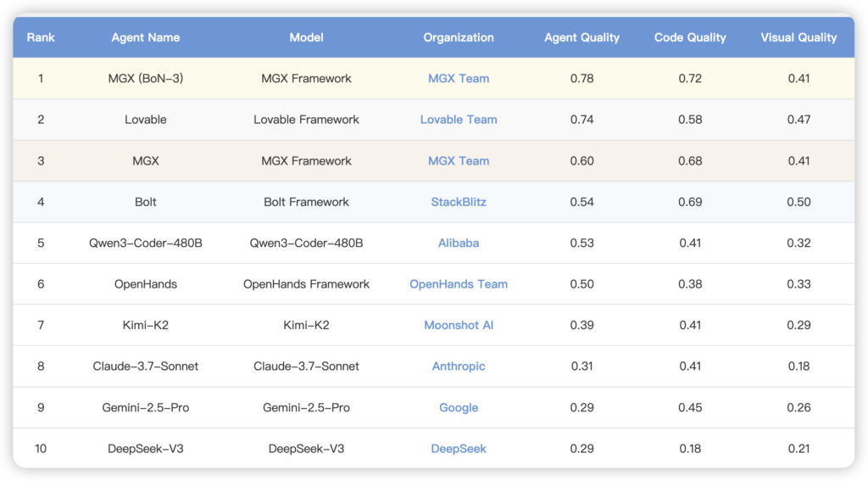Viewport: 868px width, 481px height.
Task: Select the MGX (BoN-3) agent name cell
Action: (146, 78)
